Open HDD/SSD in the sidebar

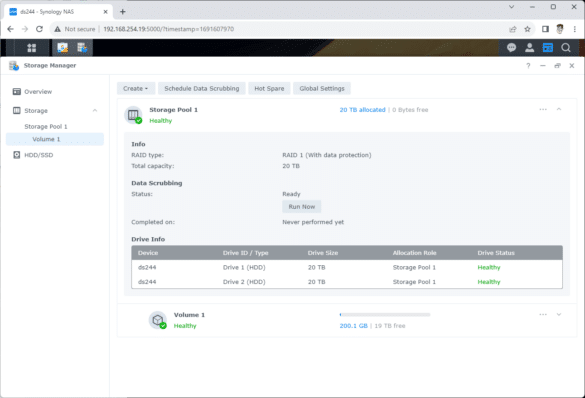pyautogui.click(x=55, y=155)
